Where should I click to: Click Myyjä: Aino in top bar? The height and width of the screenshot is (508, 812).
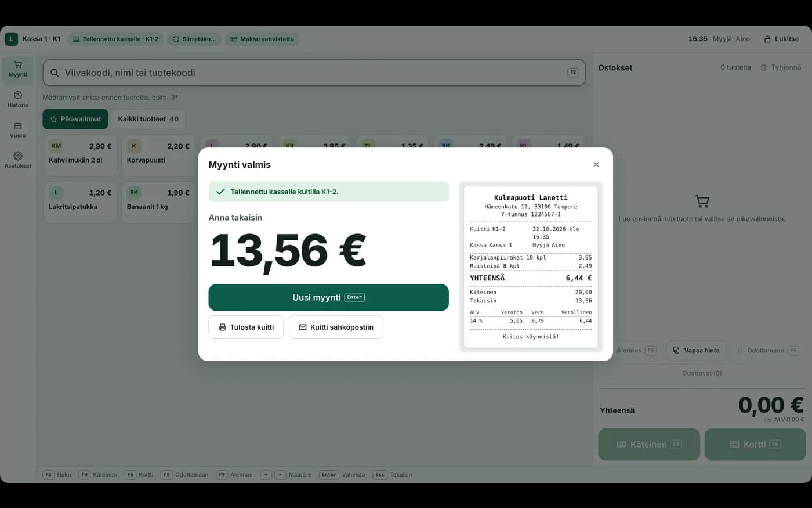[x=731, y=39]
